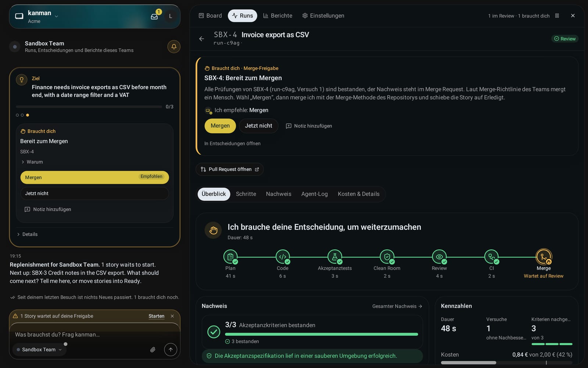The height and width of the screenshot is (368, 588).
Task: Switch to the Berichte tab
Action: pyautogui.click(x=278, y=16)
